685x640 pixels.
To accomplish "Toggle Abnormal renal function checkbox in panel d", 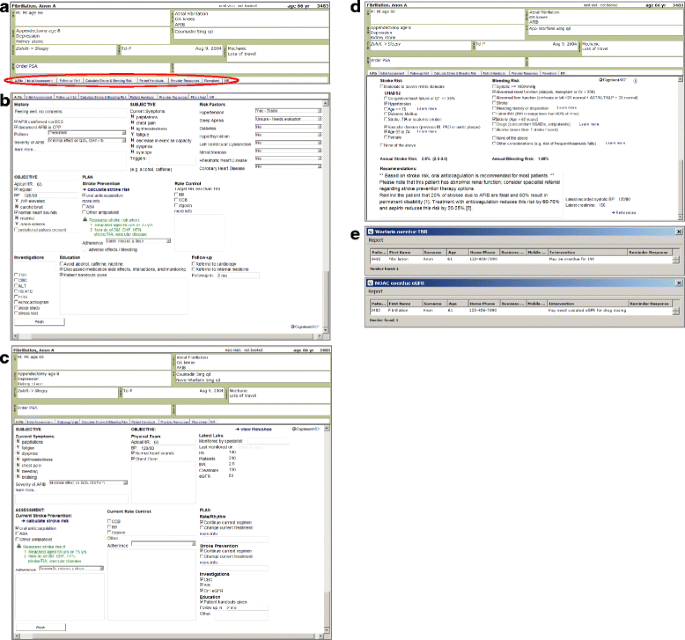I will click(x=495, y=92).
